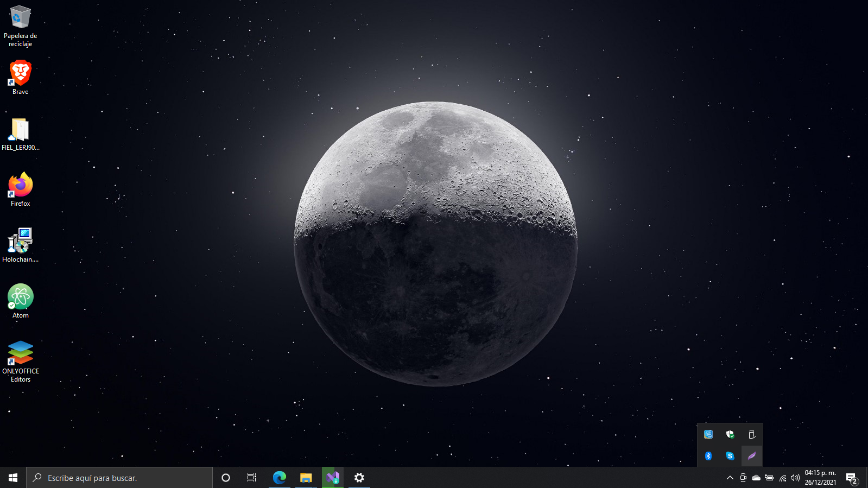
Task: Click the 'Escribe aquí para buscar' search box
Action: pyautogui.click(x=119, y=478)
